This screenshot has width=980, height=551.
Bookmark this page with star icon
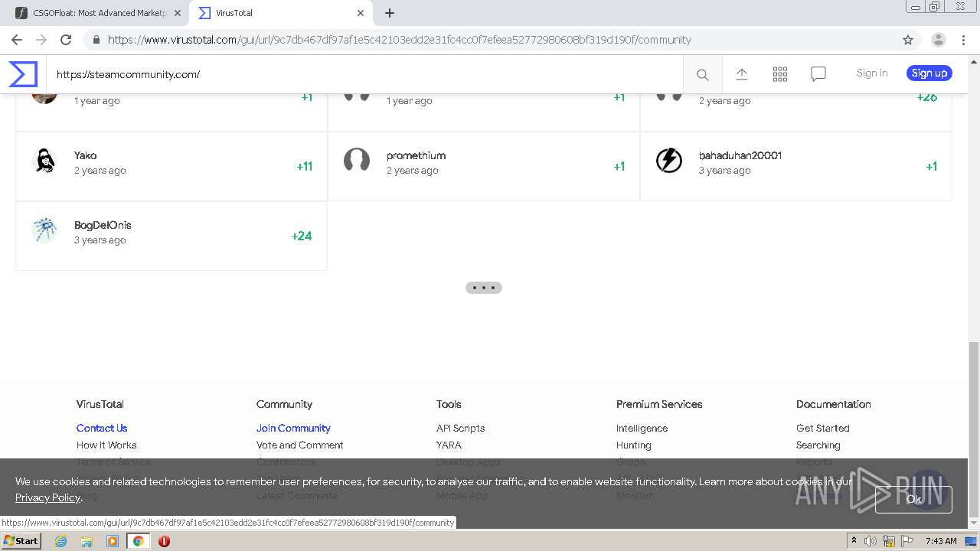908,40
